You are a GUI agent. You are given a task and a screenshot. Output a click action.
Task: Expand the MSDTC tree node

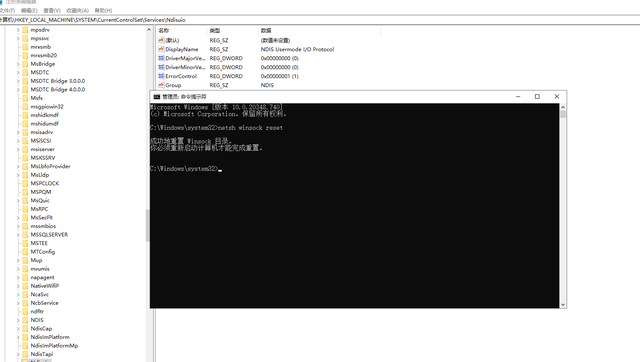[18, 73]
